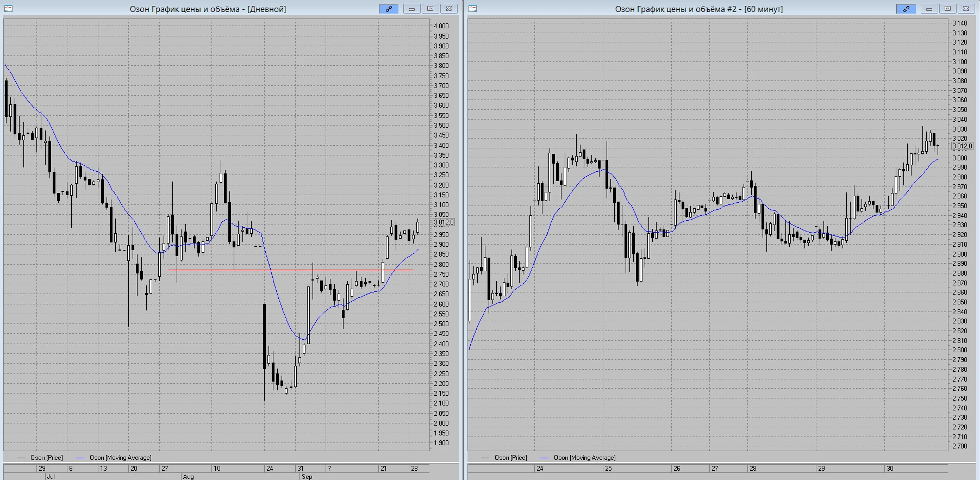Click the '2 800' value on the 60-minute price axis
This screenshot has height=480, width=980.
point(960,350)
